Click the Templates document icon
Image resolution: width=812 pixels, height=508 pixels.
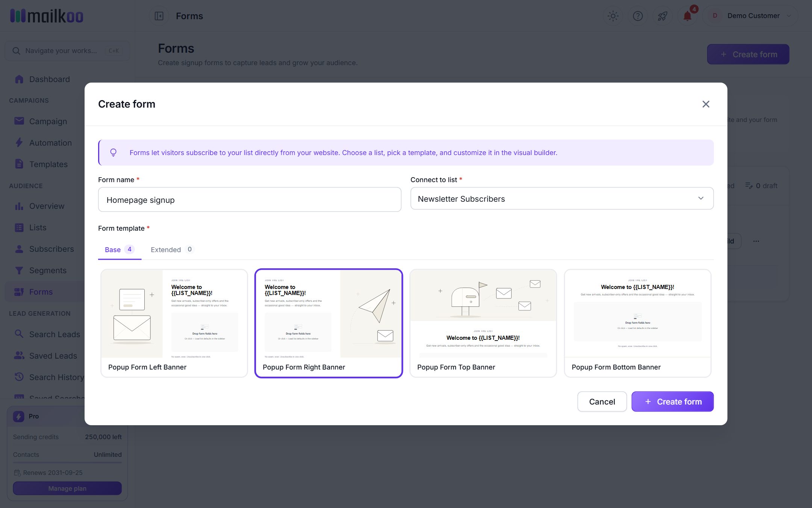(x=19, y=164)
